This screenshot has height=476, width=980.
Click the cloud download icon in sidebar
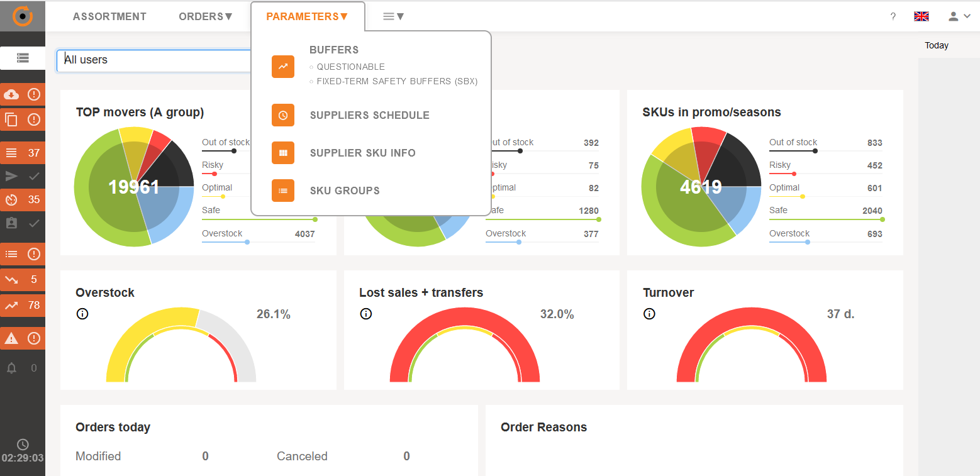(11, 94)
